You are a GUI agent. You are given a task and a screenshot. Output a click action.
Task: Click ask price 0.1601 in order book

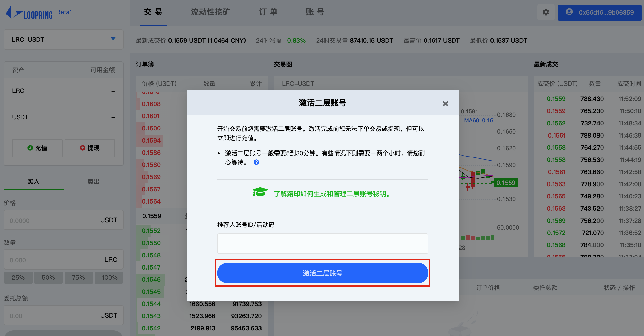[x=151, y=116]
